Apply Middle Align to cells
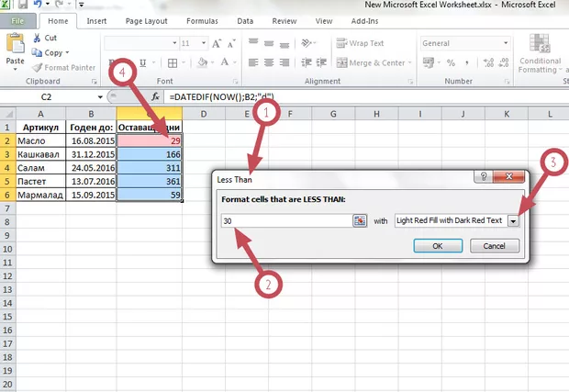 (x=269, y=43)
